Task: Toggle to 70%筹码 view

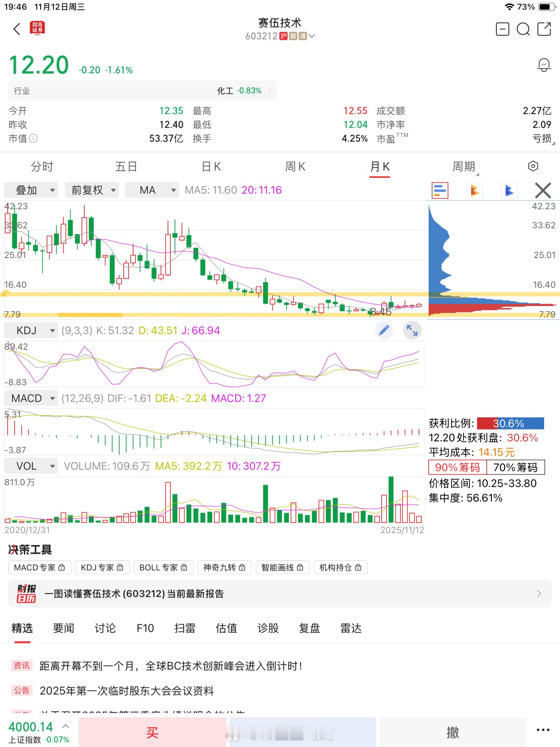Action: point(516,468)
